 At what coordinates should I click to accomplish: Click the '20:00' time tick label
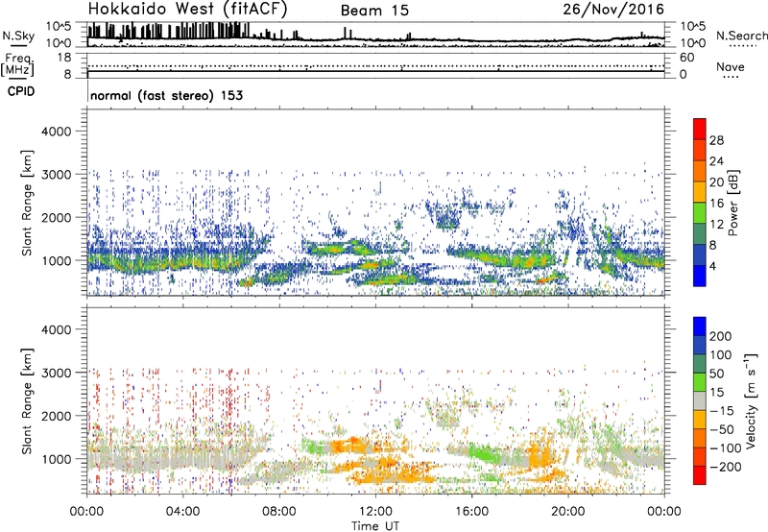click(x=567, y=512)
